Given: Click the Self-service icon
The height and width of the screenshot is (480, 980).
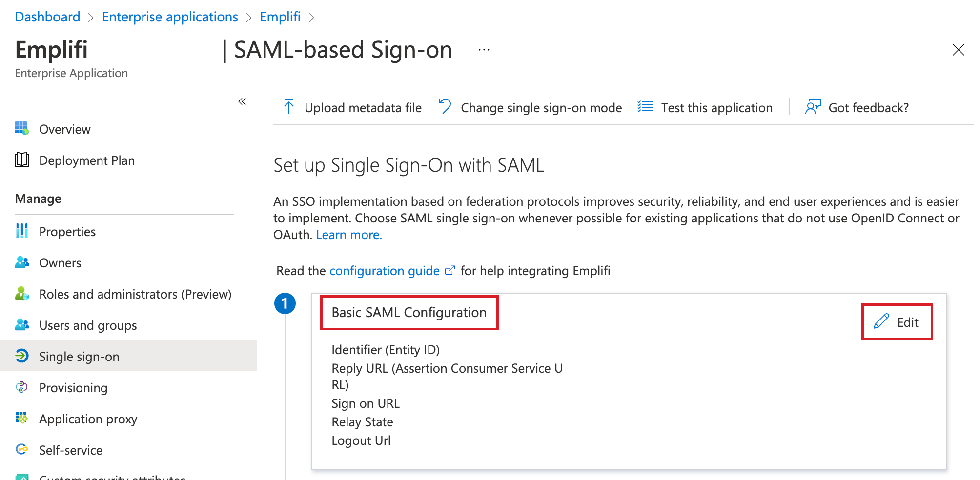Looking at the screenshot, I should 22,450.
